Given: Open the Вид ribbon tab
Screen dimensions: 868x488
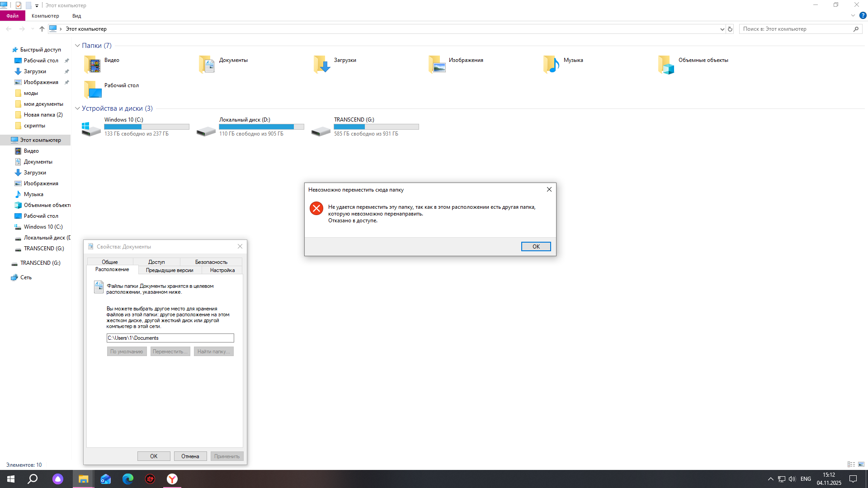Looking at the screenshot, I should (76, 16).
